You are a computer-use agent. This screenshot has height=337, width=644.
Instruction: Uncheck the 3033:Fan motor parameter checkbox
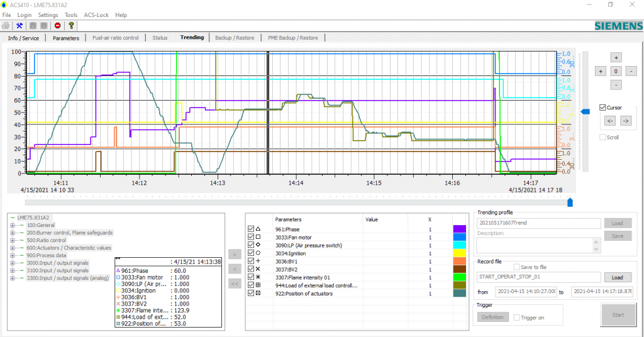(251, 237)
